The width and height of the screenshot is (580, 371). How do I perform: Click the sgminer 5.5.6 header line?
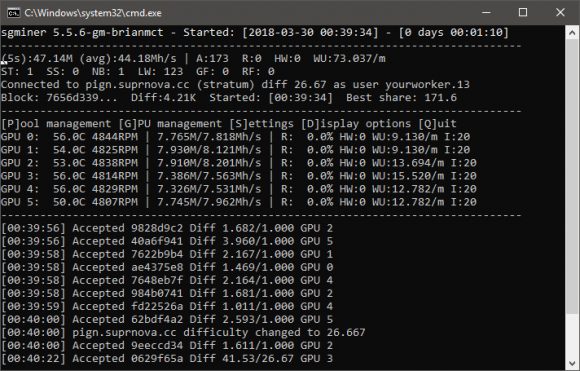[255, 33]
